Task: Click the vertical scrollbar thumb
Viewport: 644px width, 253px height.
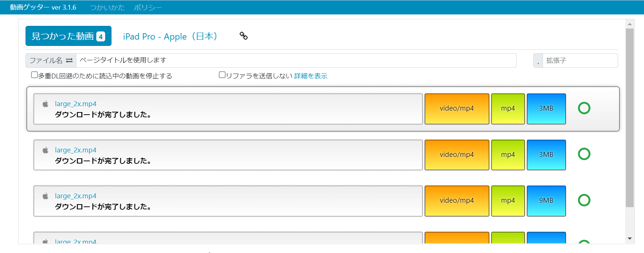Action: 630,118
